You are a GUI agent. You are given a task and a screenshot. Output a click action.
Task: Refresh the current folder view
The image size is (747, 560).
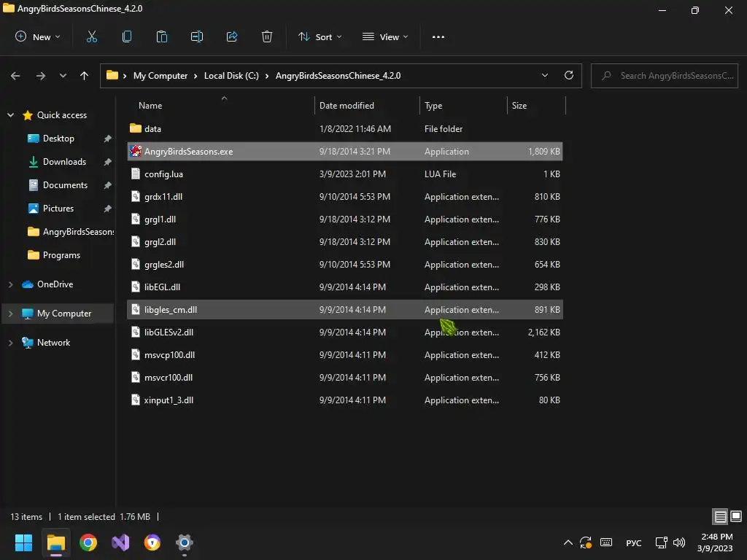pos(569,75)
